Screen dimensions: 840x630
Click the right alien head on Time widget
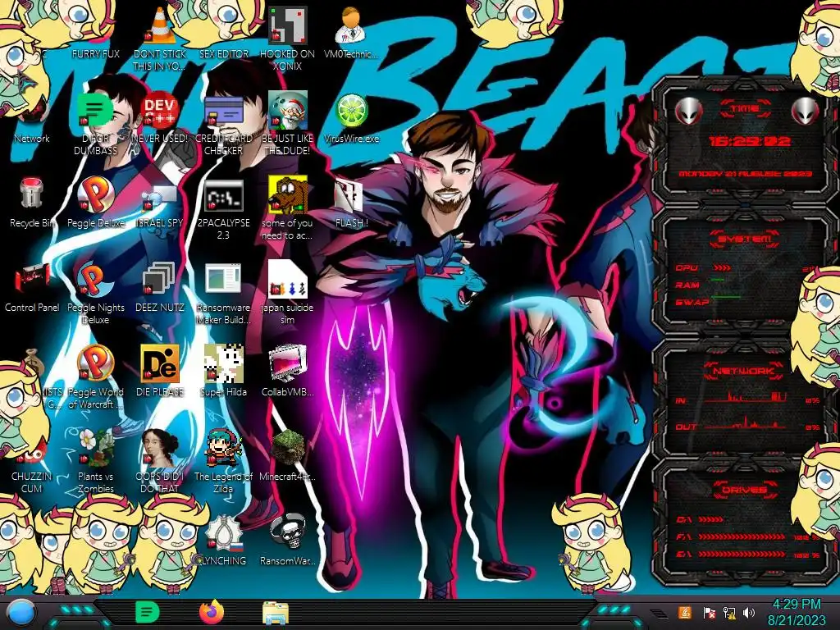point(806,111)
